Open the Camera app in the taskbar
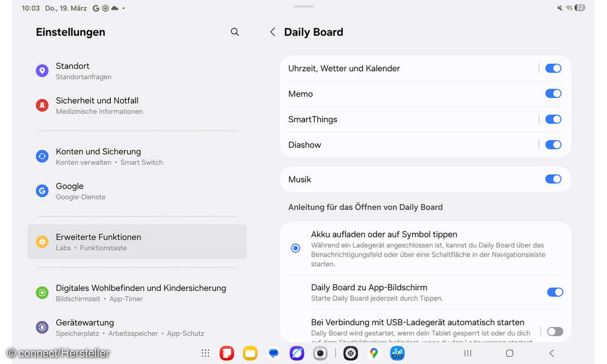This screenshot has height=364, width=607. pos(320,353)
